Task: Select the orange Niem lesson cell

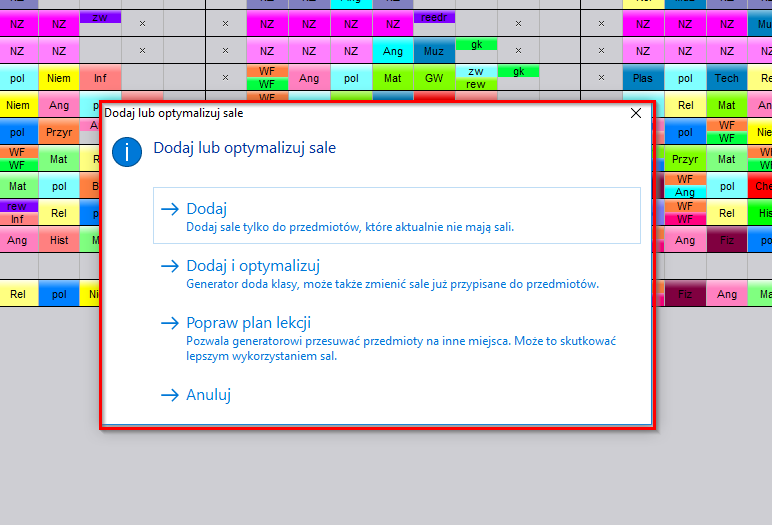Action: click(x=59, y=77)
